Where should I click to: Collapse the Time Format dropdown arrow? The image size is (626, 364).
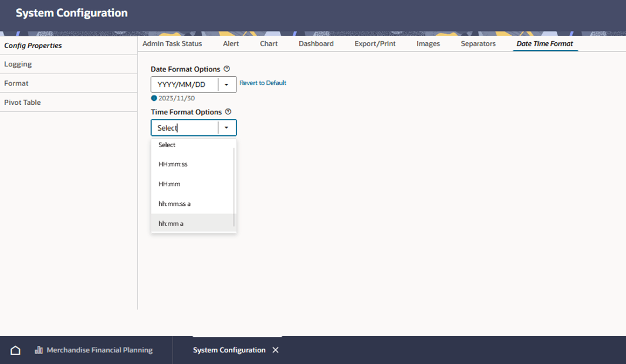tap(226, 128)
